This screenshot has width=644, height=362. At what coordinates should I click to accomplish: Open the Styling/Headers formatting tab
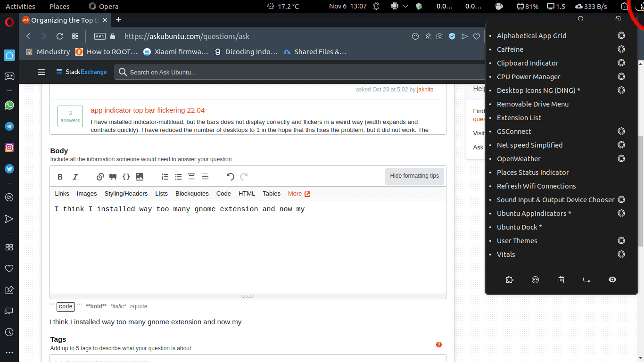pos(126,193)
